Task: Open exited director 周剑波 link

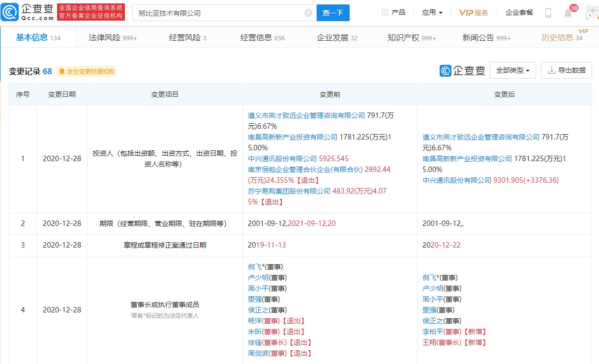Action: (x=258, y=353)
